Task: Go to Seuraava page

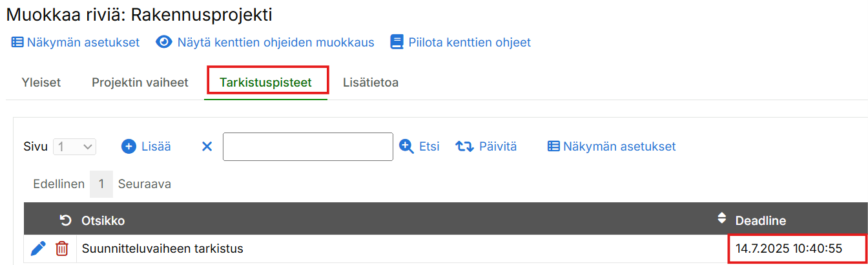Action: pyautogui.click(x=144, y=184)
